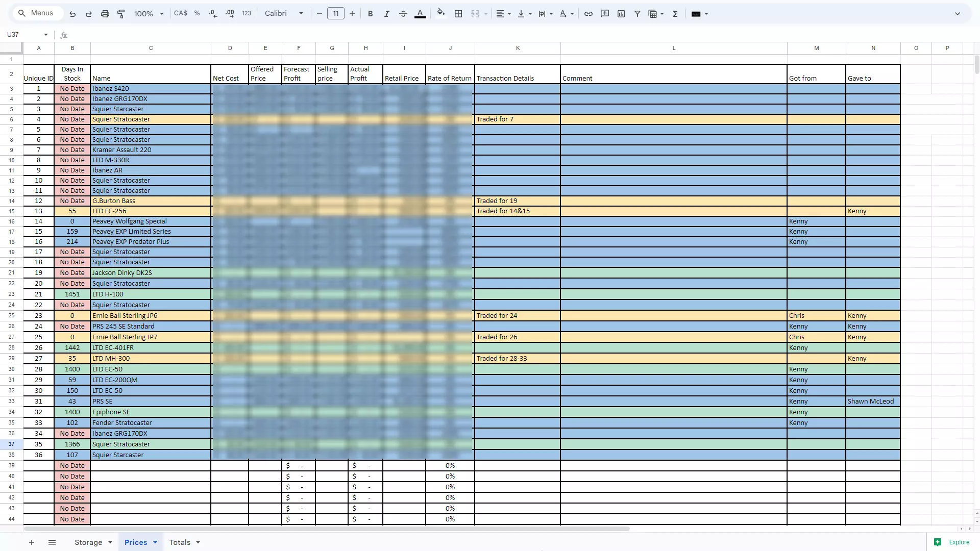This screenshot has width=980, height=551.
Task: Click the input tools keyboard icon
Action: pos(696,14)
